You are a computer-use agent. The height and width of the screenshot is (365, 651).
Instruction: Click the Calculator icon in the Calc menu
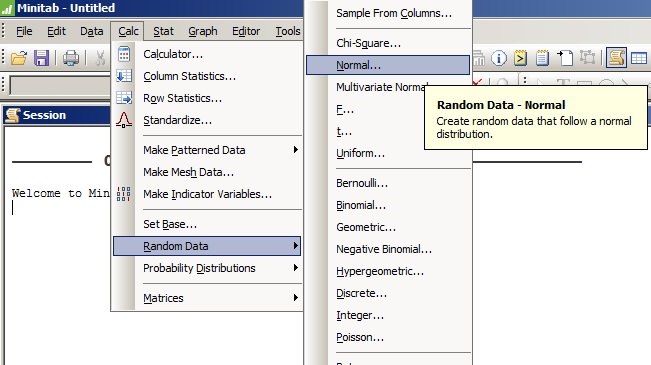(124, 54)
